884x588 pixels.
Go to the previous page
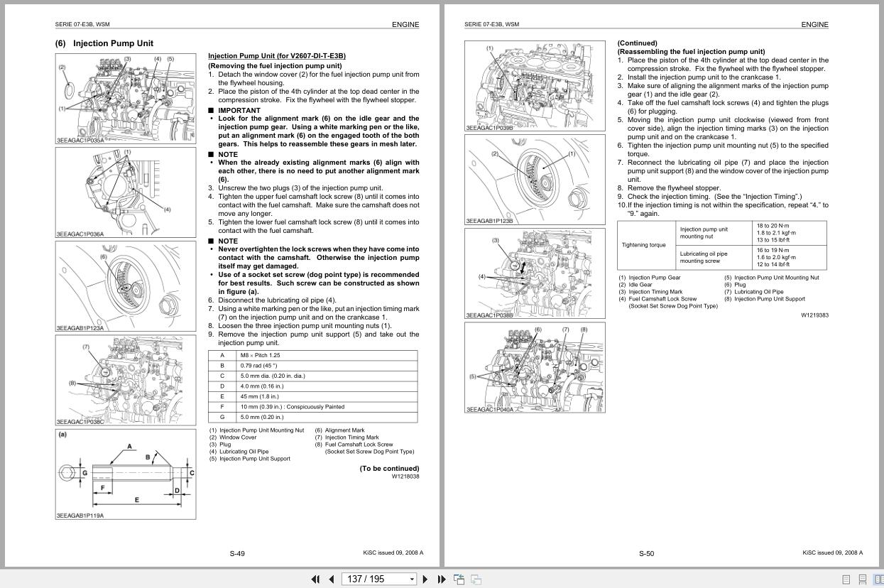point(331,579)
